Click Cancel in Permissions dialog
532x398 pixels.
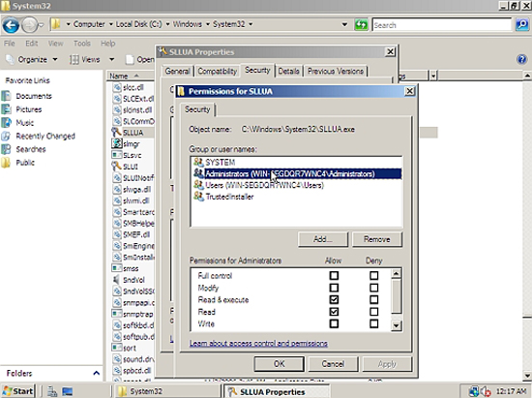333,364
